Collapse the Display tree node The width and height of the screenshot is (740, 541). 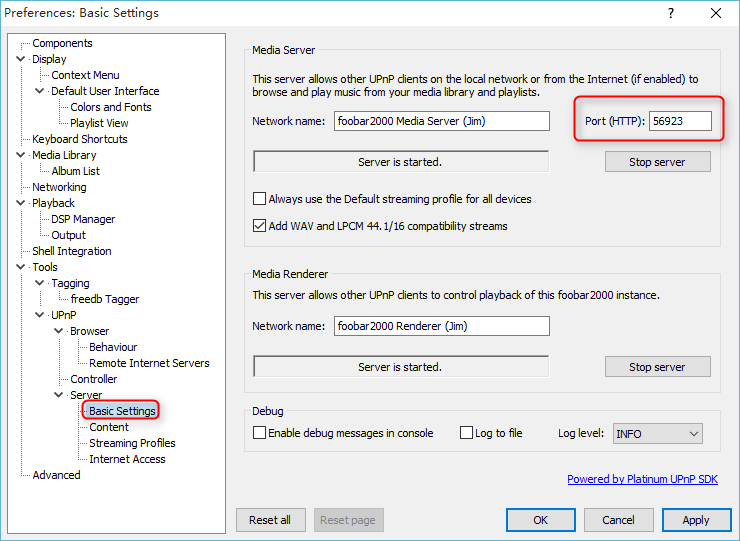[21, 59]
